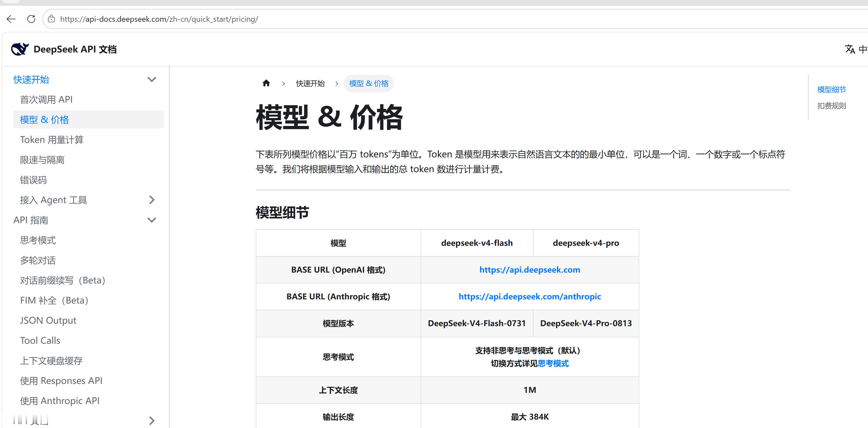Viewport: 868px width, 428px height.
Task: Open 上下文硬盘缓存 page
Action: click(51, 360)
